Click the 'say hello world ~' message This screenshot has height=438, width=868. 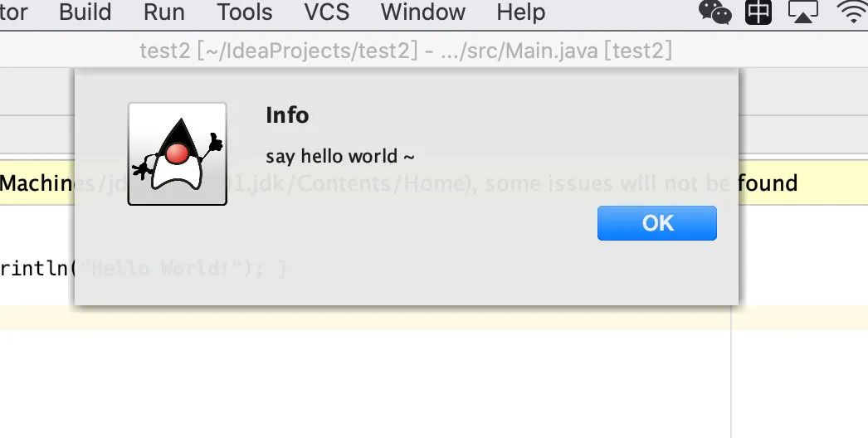[340, 156]
